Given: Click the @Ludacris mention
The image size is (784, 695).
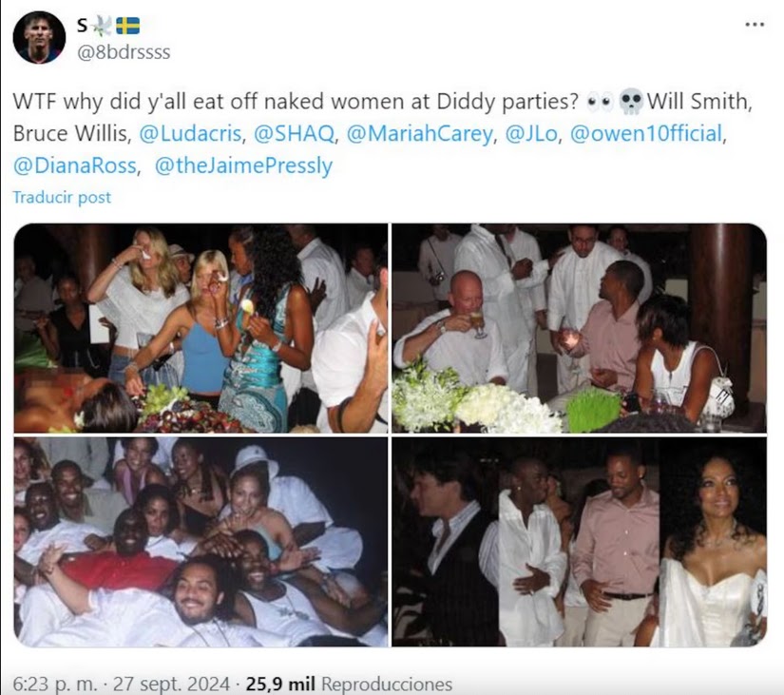Looking at the screenshot, I should (x=190, y=134).
